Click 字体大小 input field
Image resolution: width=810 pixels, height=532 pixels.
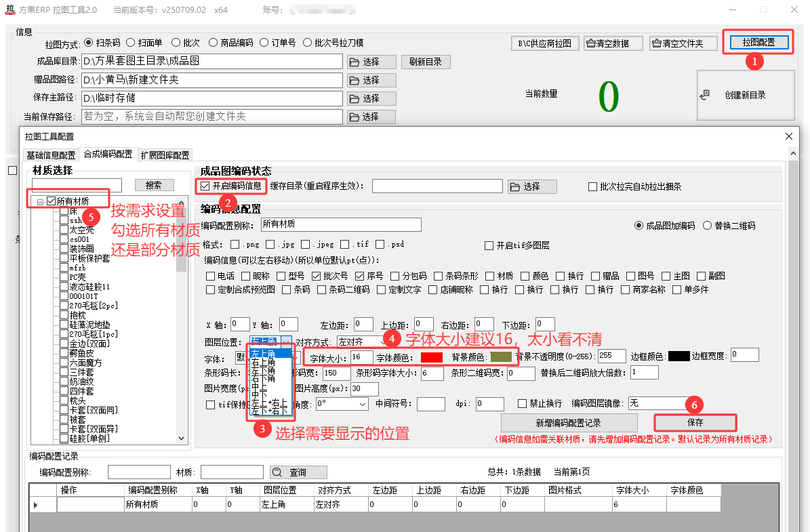[361, 357]
